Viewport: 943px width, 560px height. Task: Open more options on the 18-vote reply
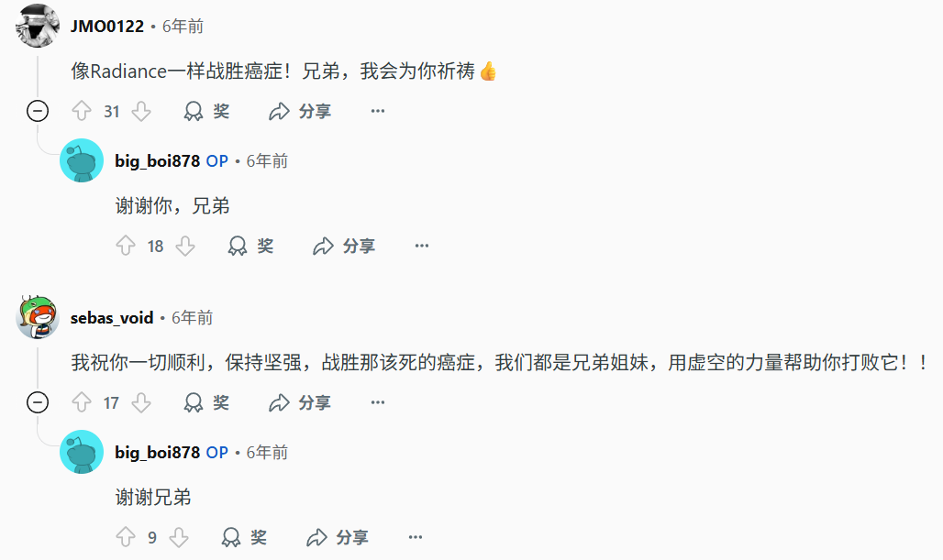click(422, 246)
